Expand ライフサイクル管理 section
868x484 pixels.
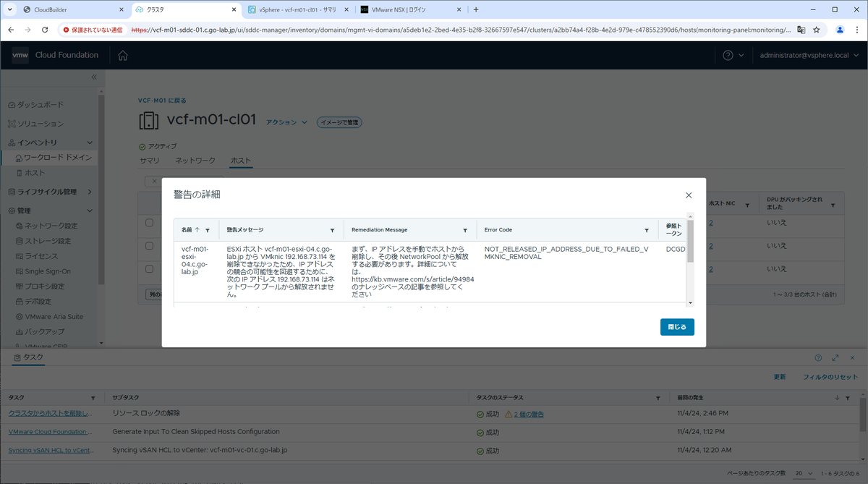click(90, 192)
